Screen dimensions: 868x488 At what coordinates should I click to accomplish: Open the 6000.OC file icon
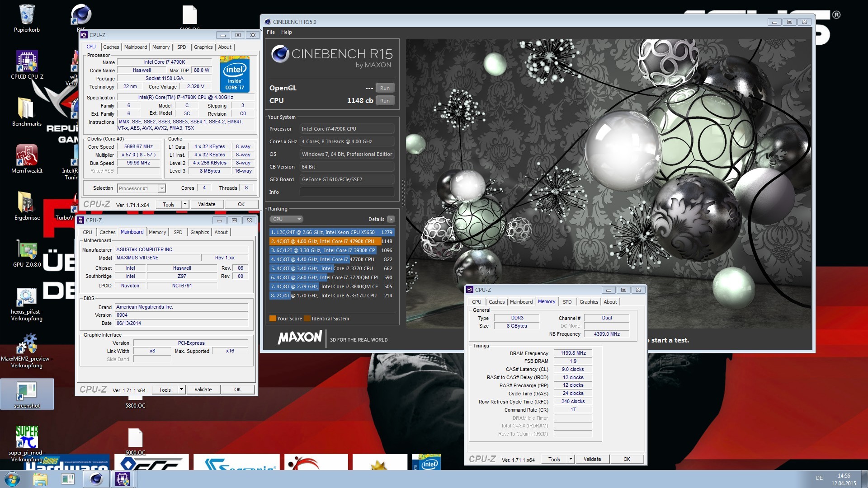(x=135, y=441)
